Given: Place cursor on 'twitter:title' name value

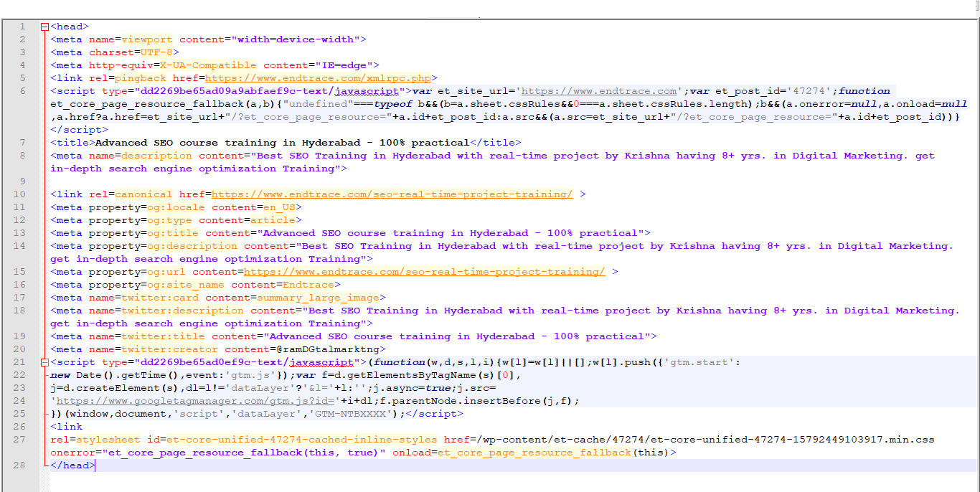Looking at the screenshot, I should coord(163,336).
